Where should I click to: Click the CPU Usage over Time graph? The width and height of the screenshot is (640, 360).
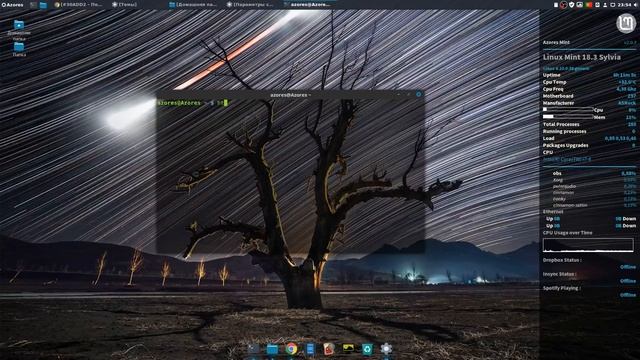pyautogui.click(x=588, y=245)
